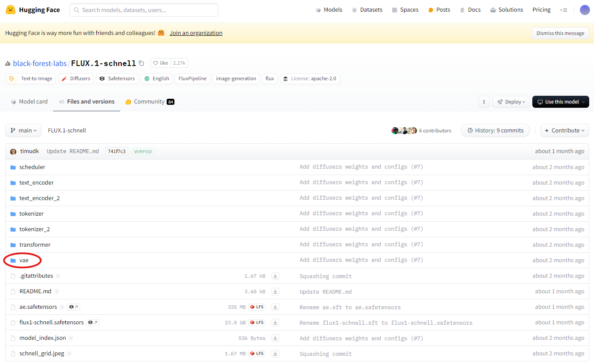Open the vae folder
This screenshot has width=594, height=364.
click(24, 260)
